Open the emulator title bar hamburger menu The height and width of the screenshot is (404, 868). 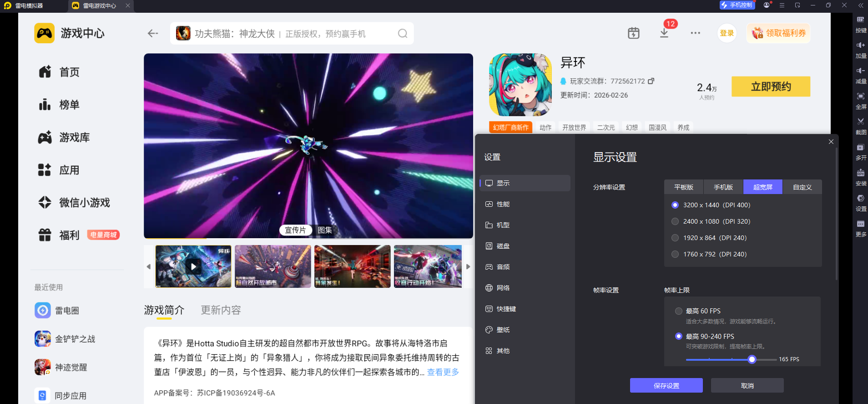pos(782,5)
